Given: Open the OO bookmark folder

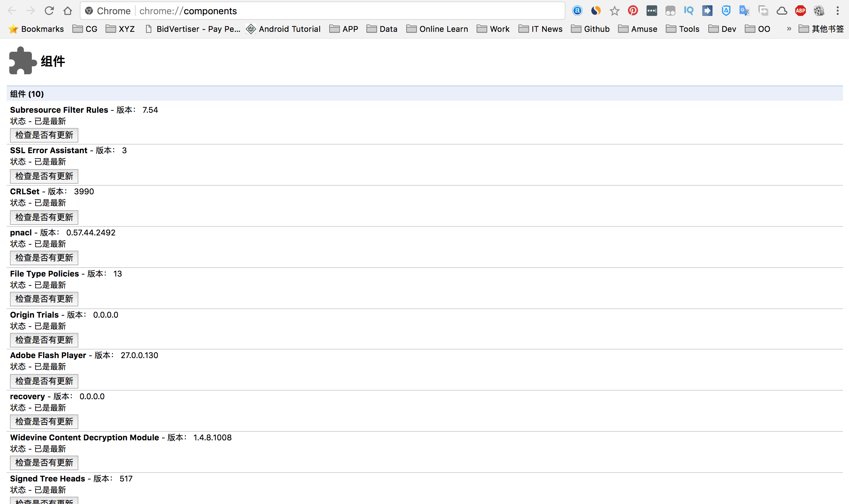Looking at the screenshot, I should tap(758, 29).
